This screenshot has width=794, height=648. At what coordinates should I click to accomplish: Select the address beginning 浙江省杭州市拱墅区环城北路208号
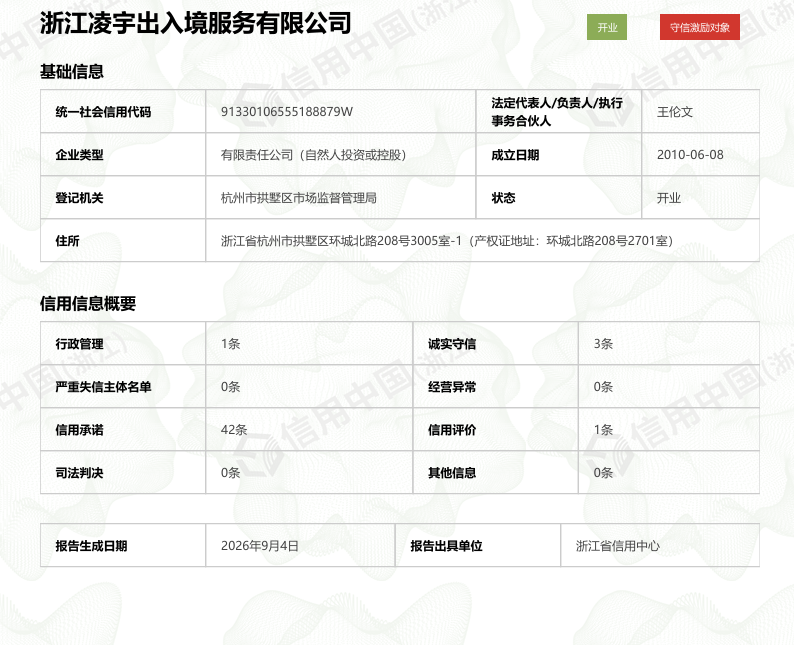coord(447,241)
